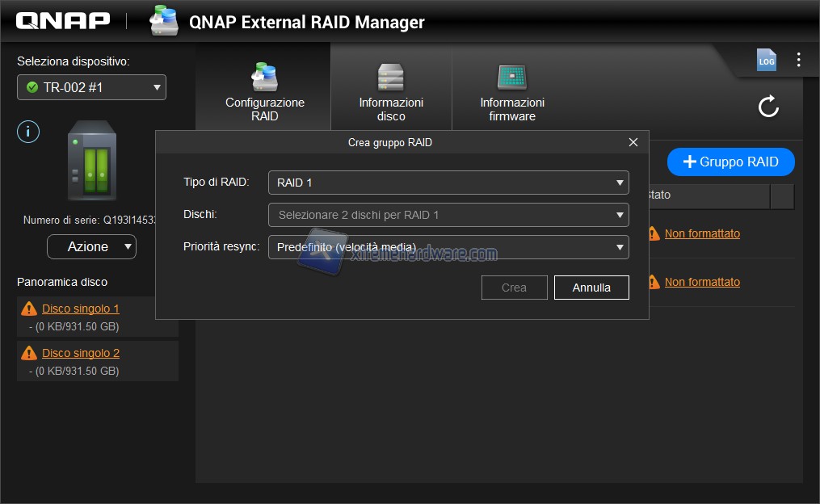The image size is (820, 504).
Task: Expand the Tipo di RAID dropdown
Action: (x=448, y=183)
